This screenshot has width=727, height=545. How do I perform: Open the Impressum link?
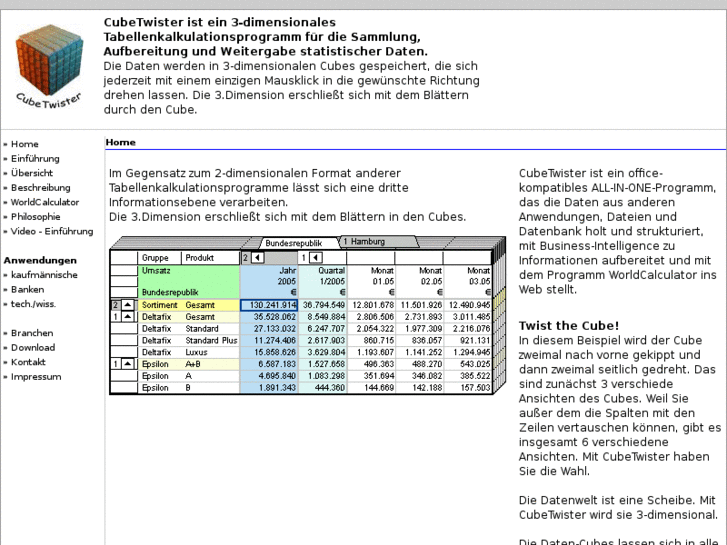(x=36, y=377)
